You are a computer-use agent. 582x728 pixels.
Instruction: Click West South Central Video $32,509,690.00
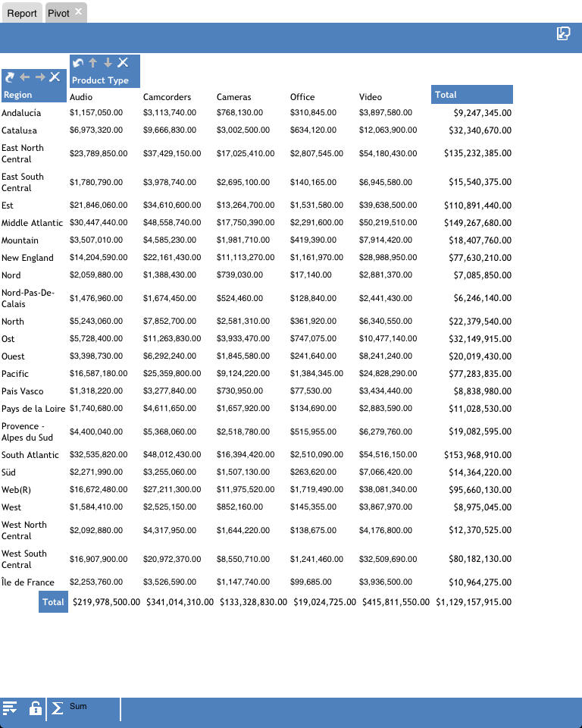point(388,559)
